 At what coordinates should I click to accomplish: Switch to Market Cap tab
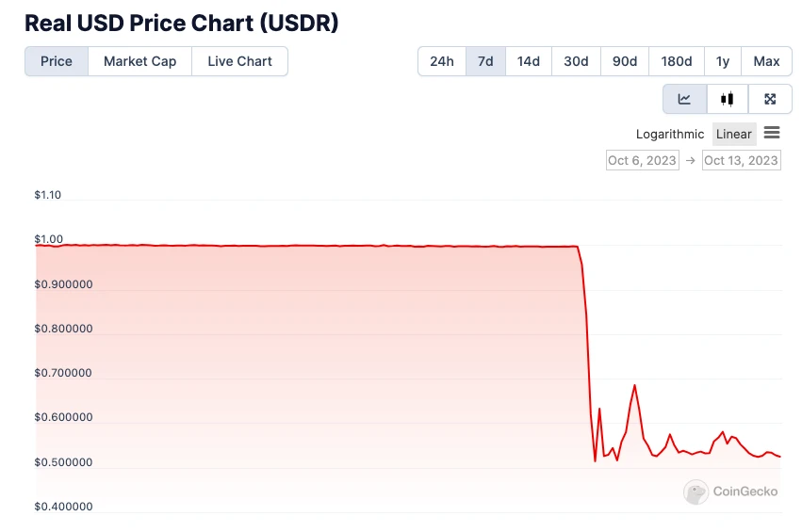coord(139,61)
